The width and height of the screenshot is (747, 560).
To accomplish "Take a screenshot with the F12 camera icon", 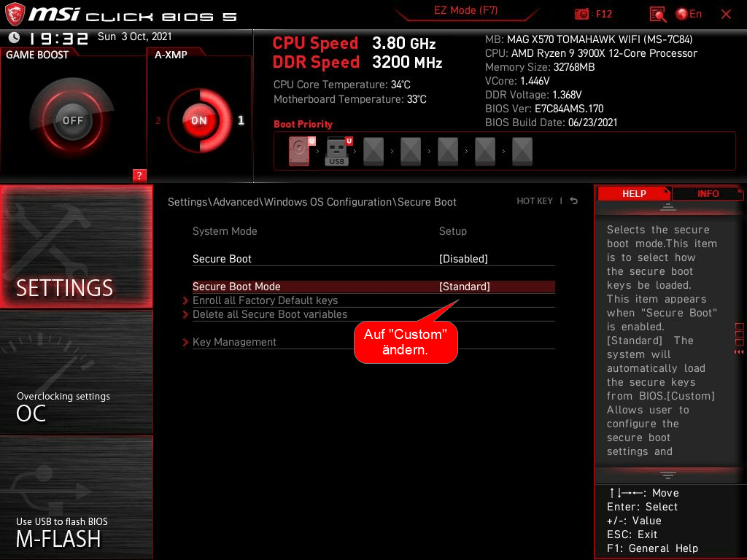I will [x=581, y=15].
